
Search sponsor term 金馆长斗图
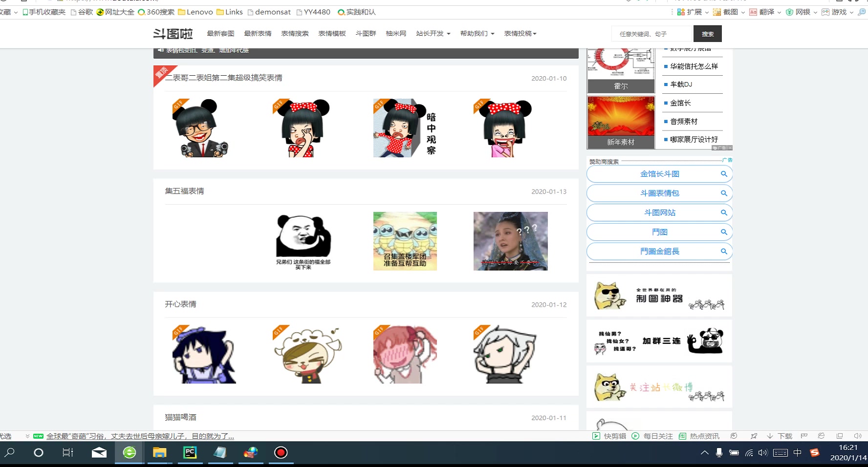(659, 174)
